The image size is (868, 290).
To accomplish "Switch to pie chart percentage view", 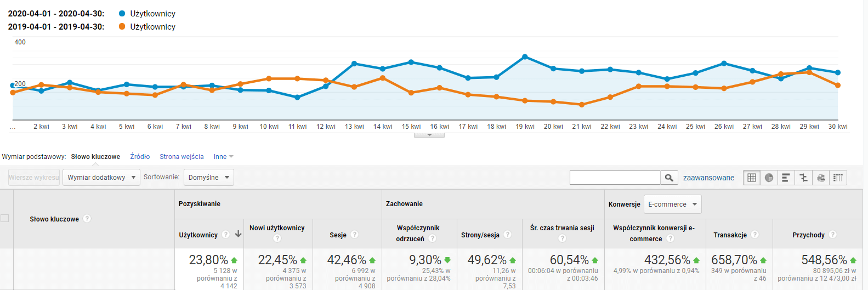I will point(769,178).
